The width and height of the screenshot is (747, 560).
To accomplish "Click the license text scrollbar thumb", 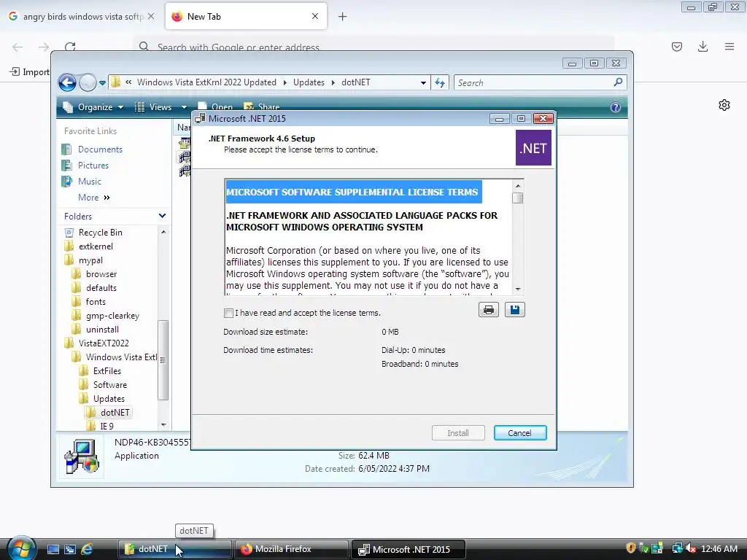I will [518, 198].
